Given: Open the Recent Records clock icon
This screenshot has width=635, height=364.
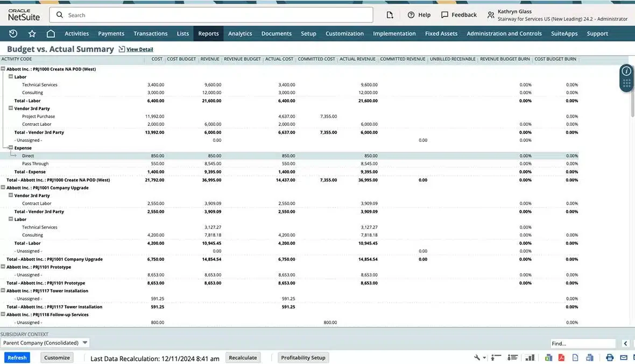Looking at the screenshot, I should click(13, 33).
